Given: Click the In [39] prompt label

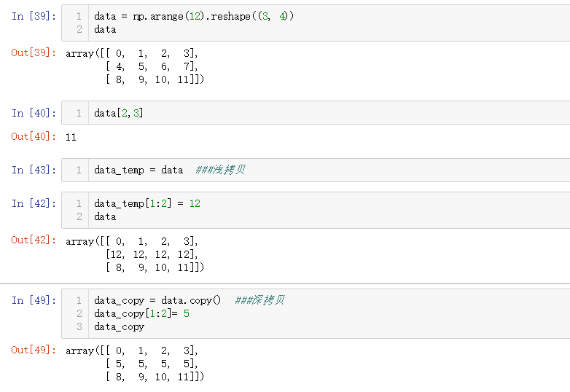Looking at the screenshot, I should pyautogui.click(x=34, y=16).
